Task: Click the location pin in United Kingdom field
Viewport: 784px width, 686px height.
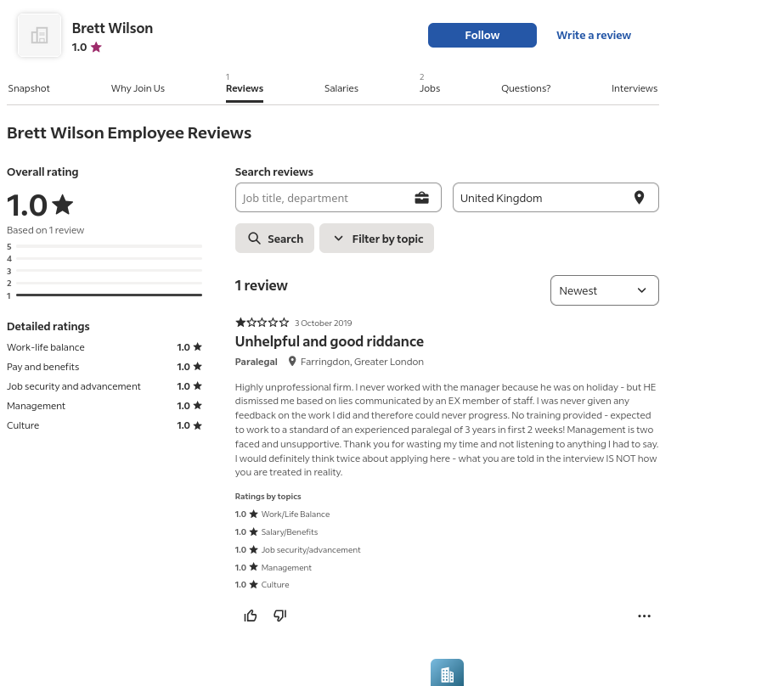Action: pyautogui.click(x=639, y=198)
